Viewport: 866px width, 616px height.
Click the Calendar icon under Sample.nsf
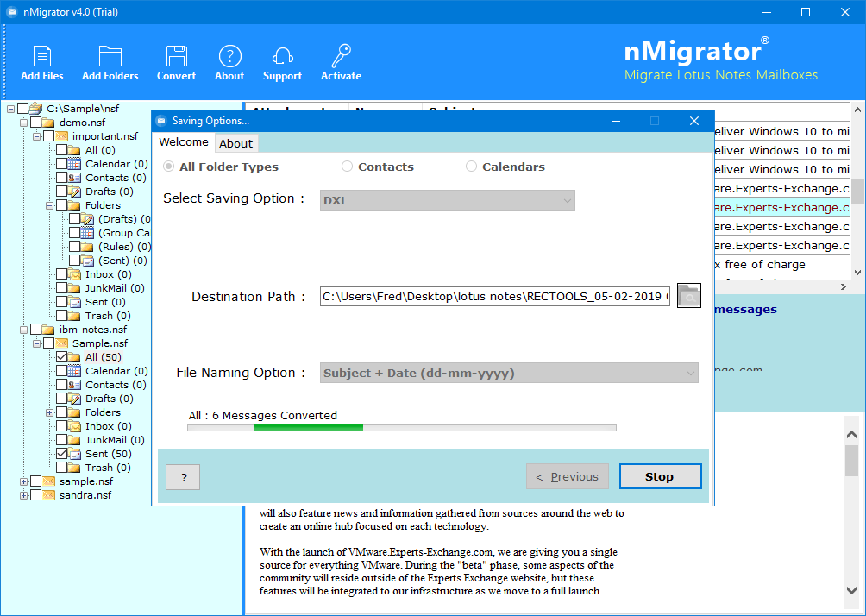coord(74,371)
